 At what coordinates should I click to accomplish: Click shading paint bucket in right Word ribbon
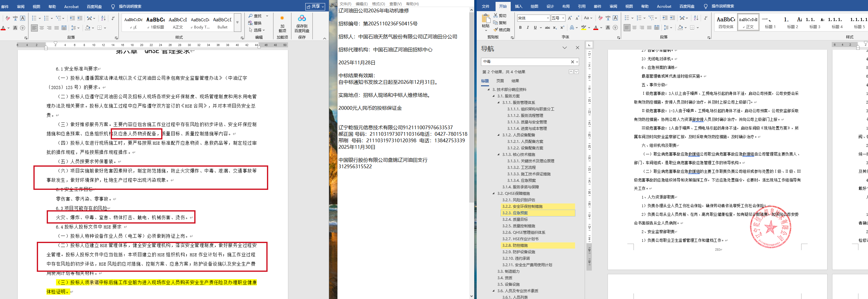click(x=680, y=28)
